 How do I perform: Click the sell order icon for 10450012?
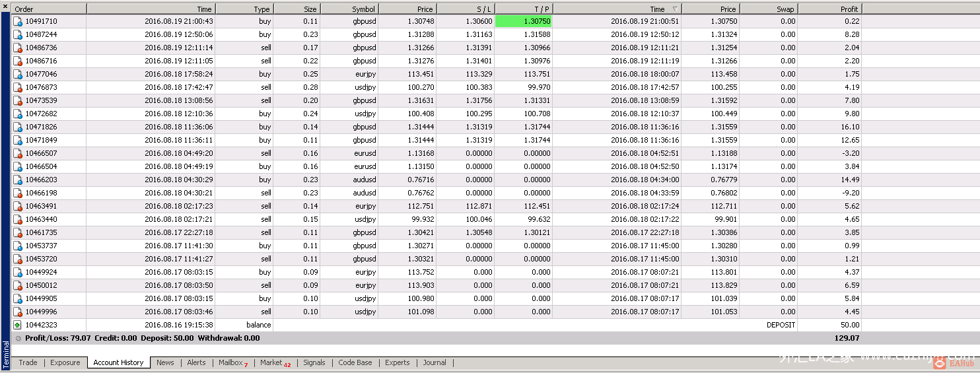pos(18,285)
